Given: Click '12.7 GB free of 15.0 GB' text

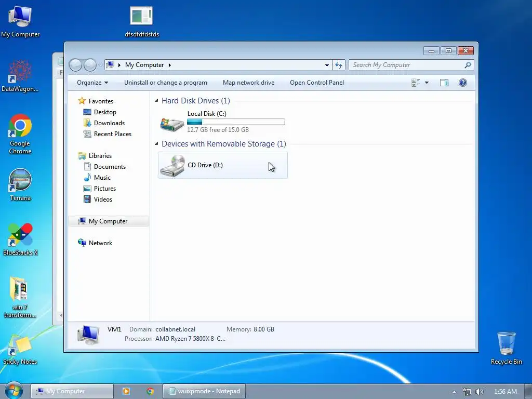Looking at the screenshot, I should (x=218, y=129).
